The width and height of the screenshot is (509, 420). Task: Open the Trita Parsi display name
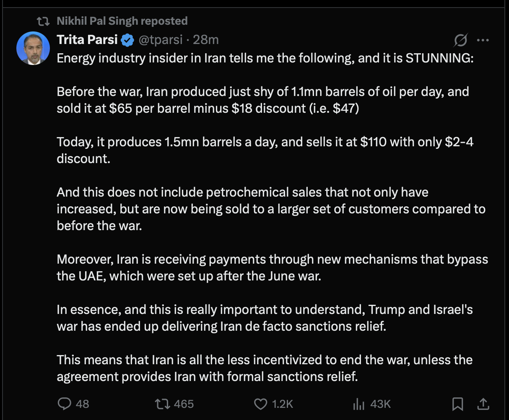coord(88,40)
